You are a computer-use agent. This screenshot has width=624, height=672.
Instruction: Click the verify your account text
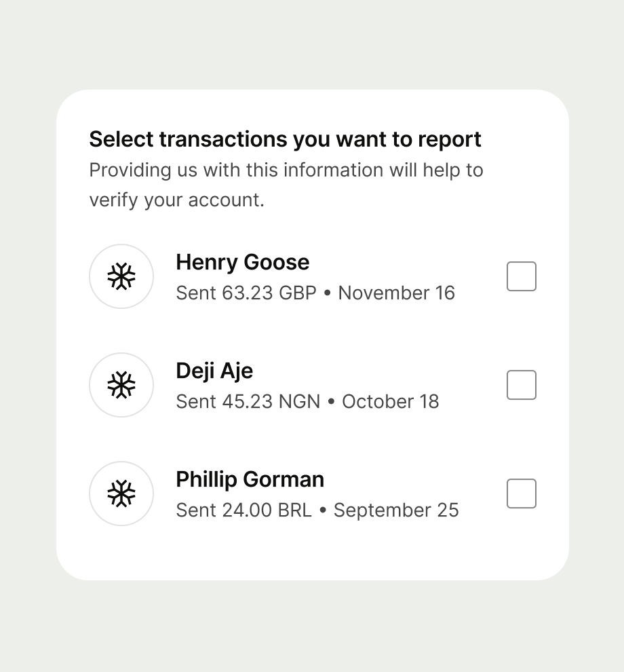coord(176,200)
